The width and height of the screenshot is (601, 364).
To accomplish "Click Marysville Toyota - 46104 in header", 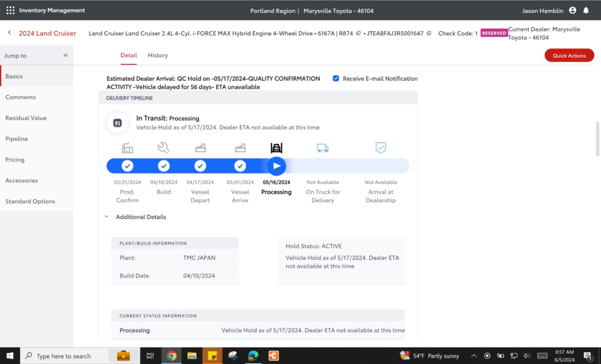I will (x=338, y=11).
